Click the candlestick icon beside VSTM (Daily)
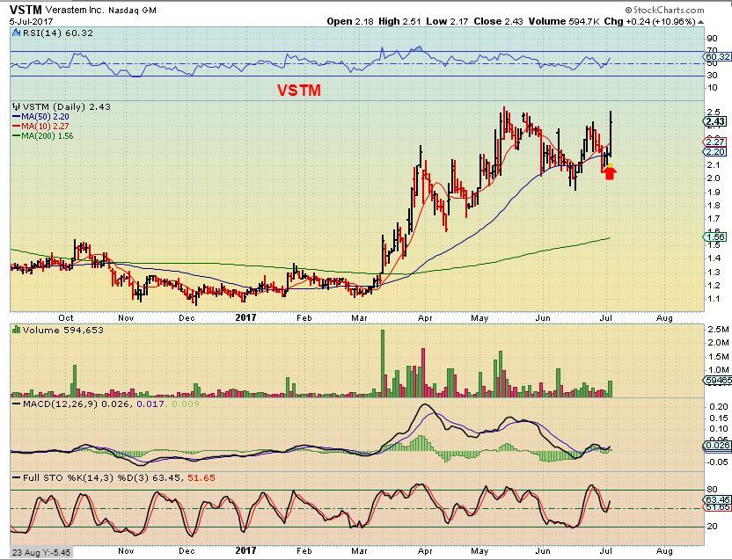This screenshot has height=560, width=732. 17,106
